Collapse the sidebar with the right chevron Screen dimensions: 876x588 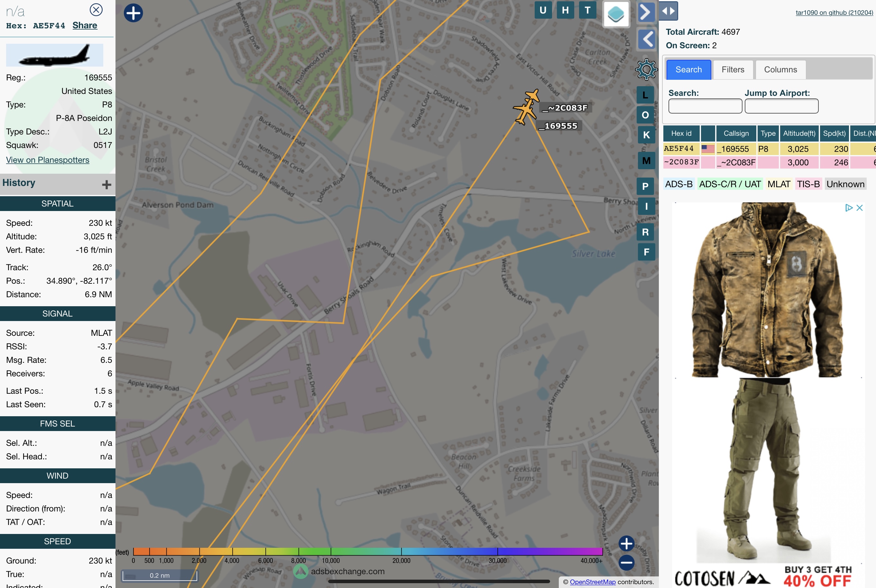click(x=646, y=12)
